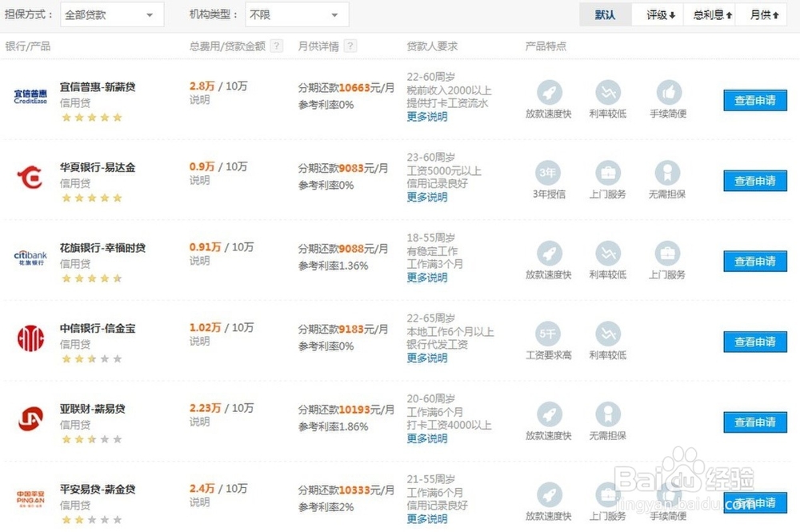Click the star rating of 宜信普惠-新薪贷
Viewport: 800px width, 532px height.
(x=92, y=118)
